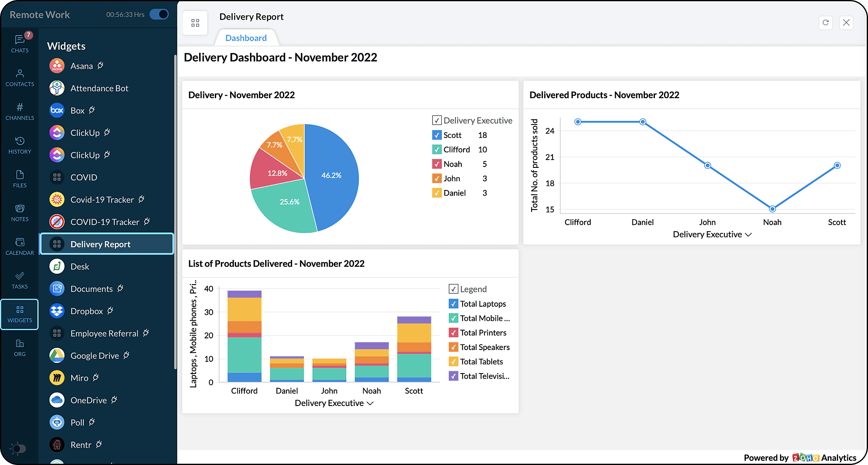Viewport: 868px width, 465px height.
Task: Switch to the Dashboard tab
Action: click(x=246, y=38)
